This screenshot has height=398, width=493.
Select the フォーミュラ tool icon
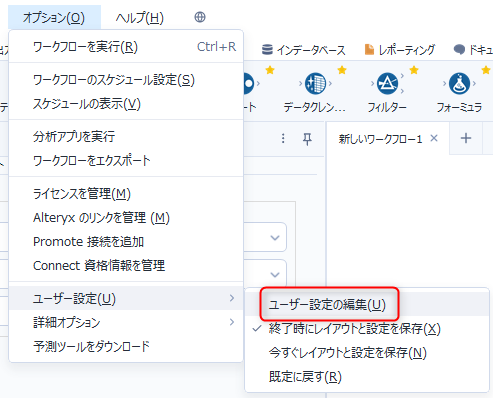click(459, 83)
